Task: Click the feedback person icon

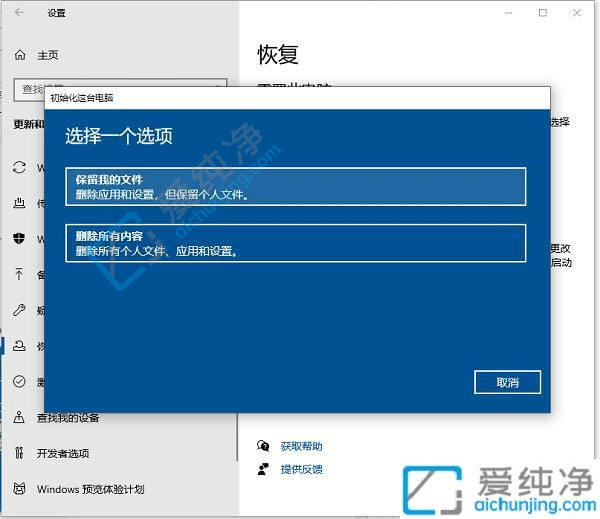Action: (263, 469)
